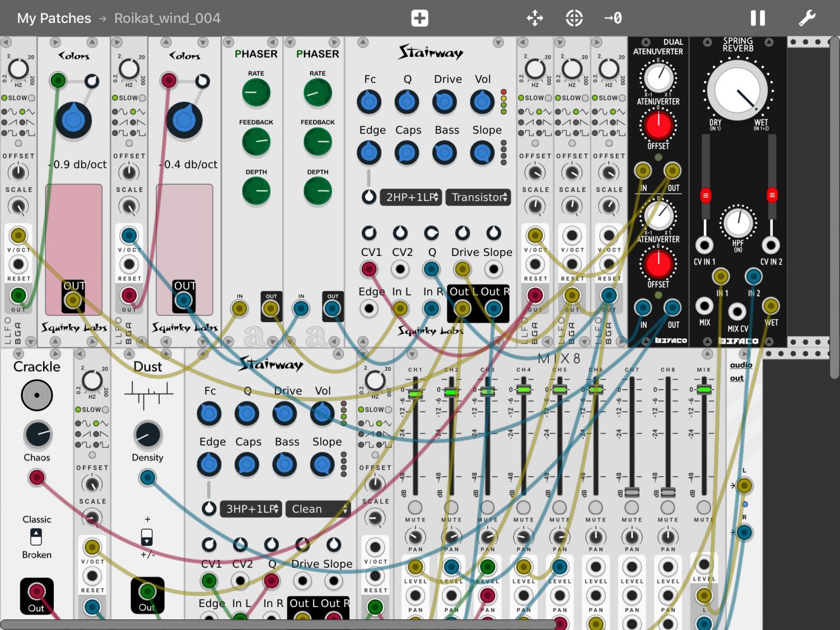Click Spring Reverb left red level slider
840x630 pixels.
706,195
